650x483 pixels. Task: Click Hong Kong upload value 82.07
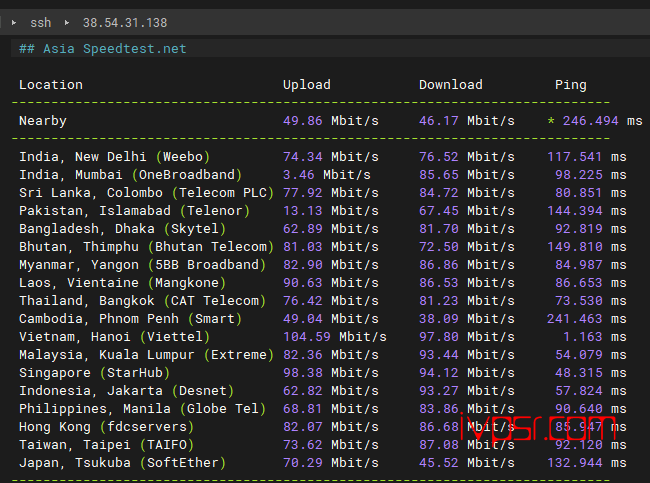[303, 427]
